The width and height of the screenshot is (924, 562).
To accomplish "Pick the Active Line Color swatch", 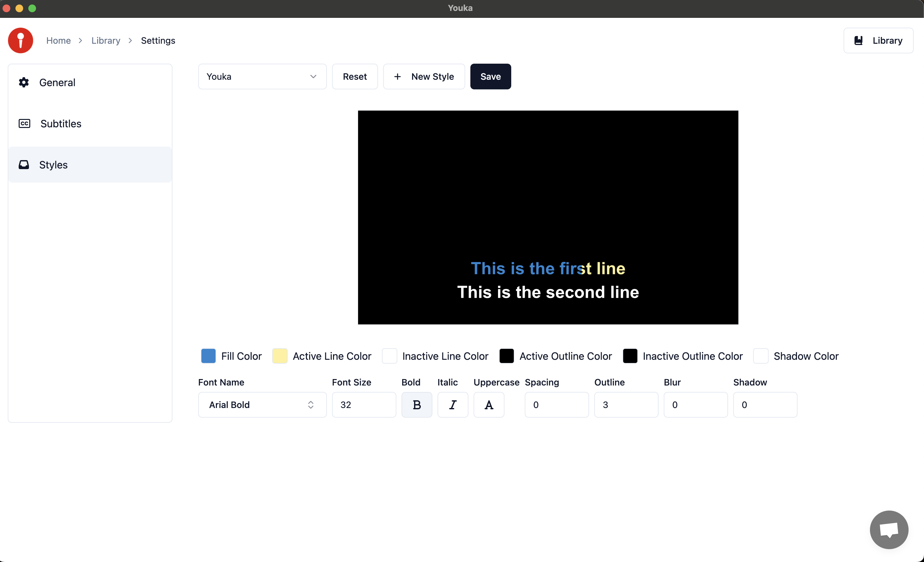I will (x=280, y=356).
